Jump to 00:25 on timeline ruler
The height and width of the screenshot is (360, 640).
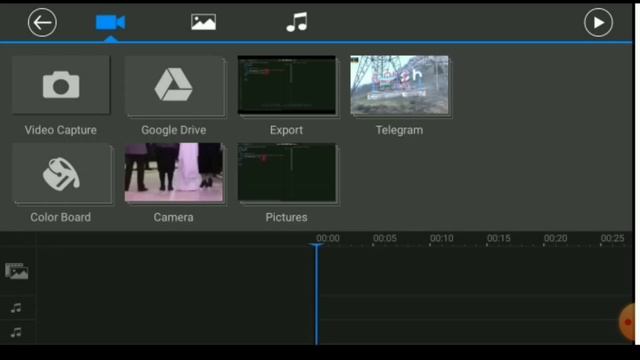click(x=612, y=238)
